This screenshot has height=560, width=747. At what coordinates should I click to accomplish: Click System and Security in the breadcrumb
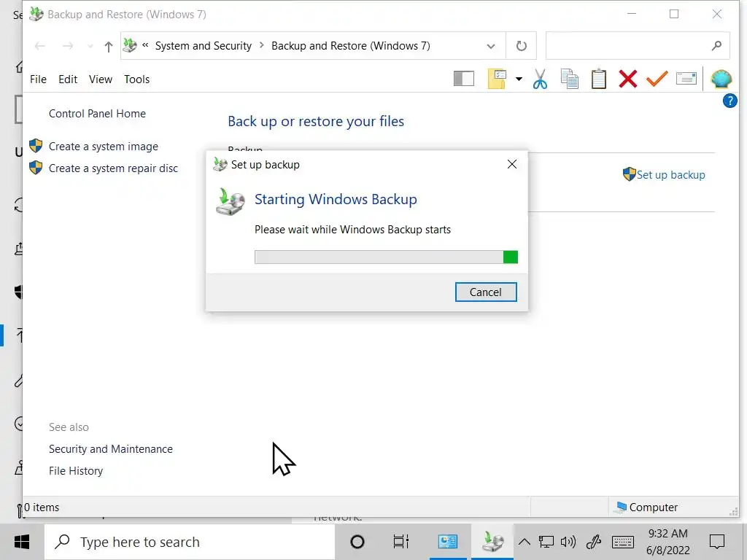tap(204, 46)
